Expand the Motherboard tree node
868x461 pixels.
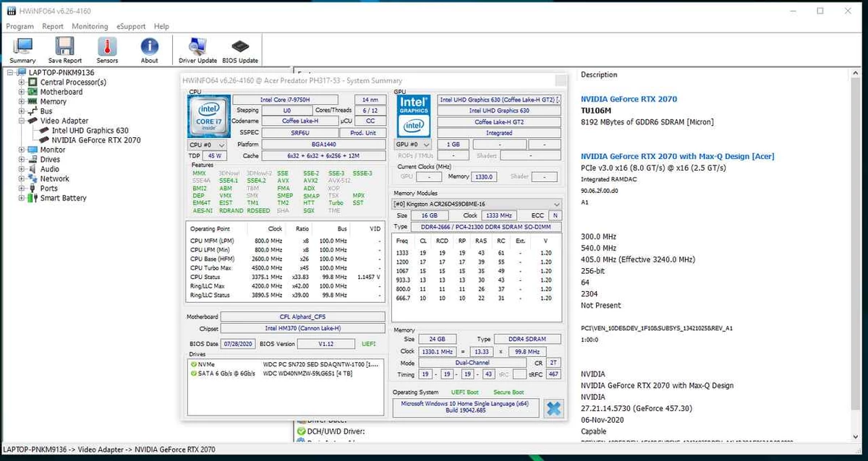[22, 92]
